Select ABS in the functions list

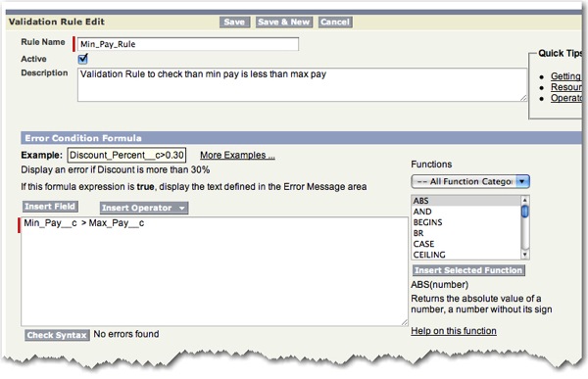point(466,201)
